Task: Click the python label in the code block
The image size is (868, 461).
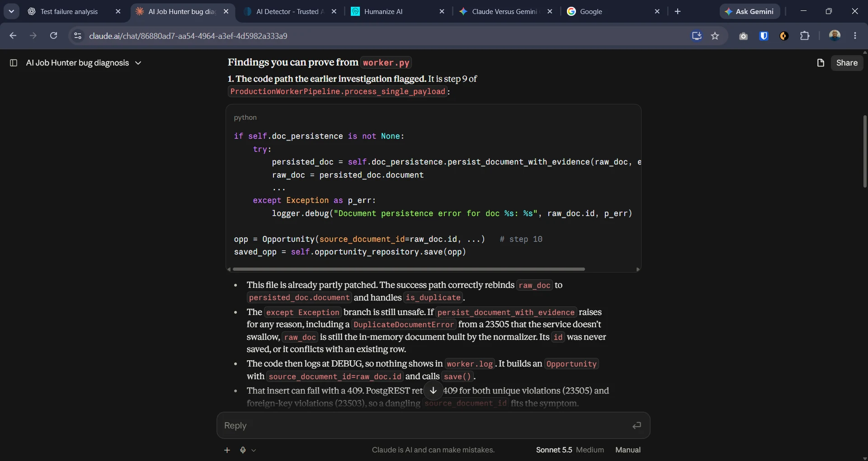Action: pos(245,118)
